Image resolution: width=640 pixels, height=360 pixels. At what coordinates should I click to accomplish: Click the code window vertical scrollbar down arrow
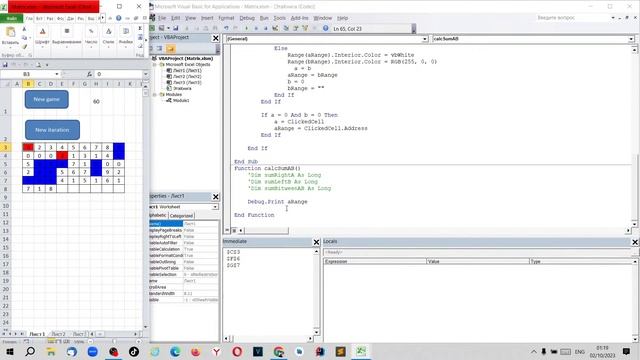(x=635, y=224)
